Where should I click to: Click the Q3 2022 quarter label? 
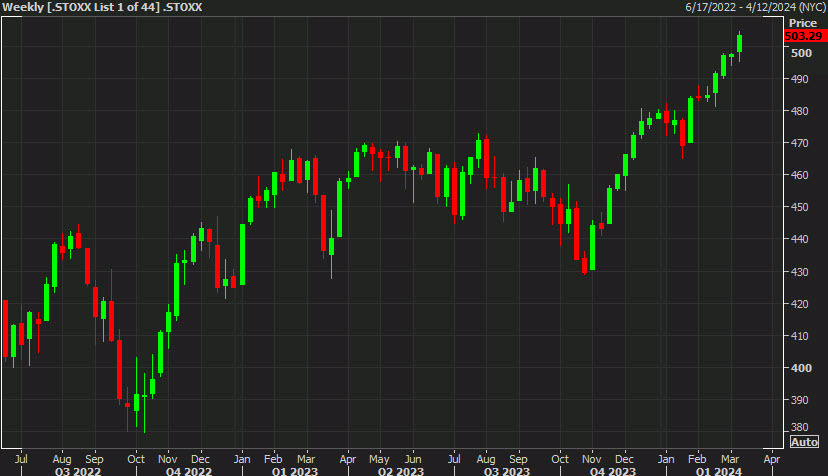click(x=78, y=471)
